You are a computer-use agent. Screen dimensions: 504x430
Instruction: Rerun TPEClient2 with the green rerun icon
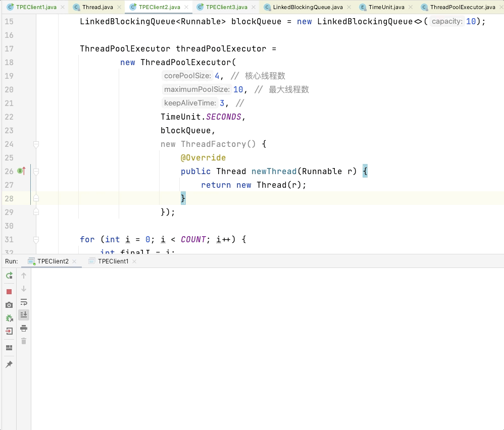(9, 276)
